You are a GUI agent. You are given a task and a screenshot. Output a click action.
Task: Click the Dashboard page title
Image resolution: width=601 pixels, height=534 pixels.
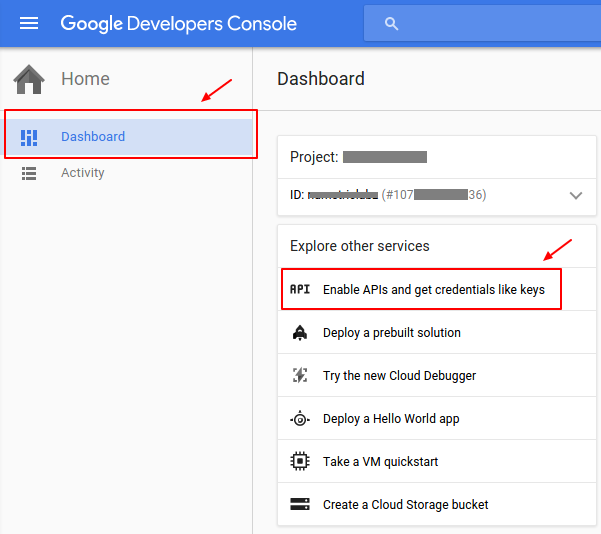(321, 79)
